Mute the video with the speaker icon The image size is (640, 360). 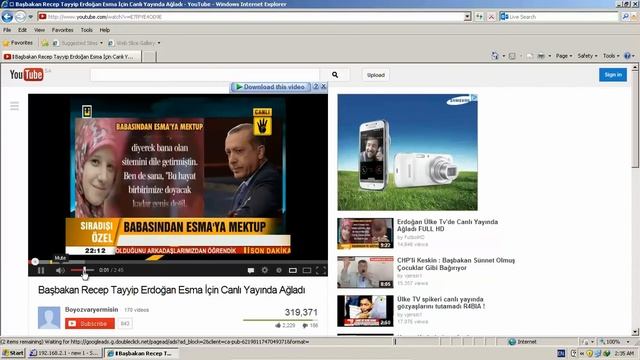[x=60, y=270]
